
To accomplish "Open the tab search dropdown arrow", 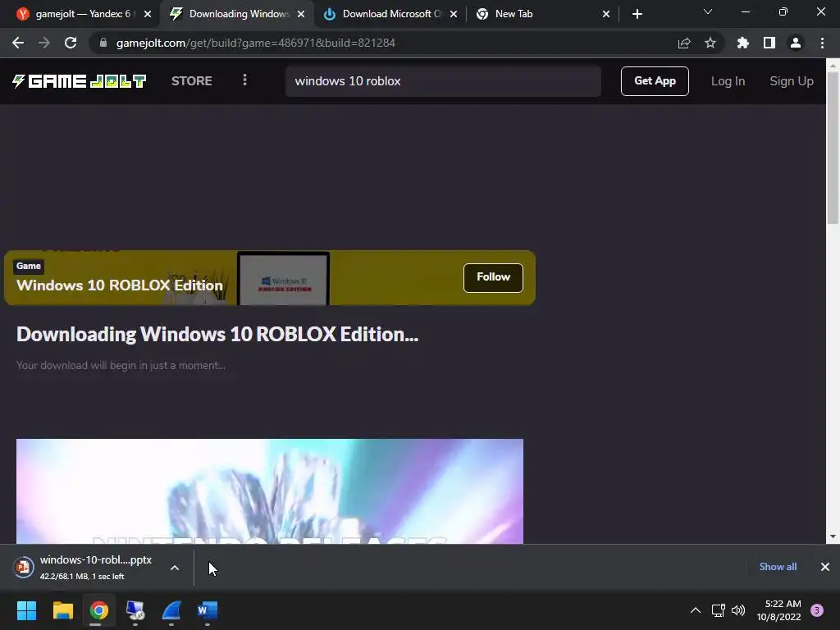I will point(708,11).
